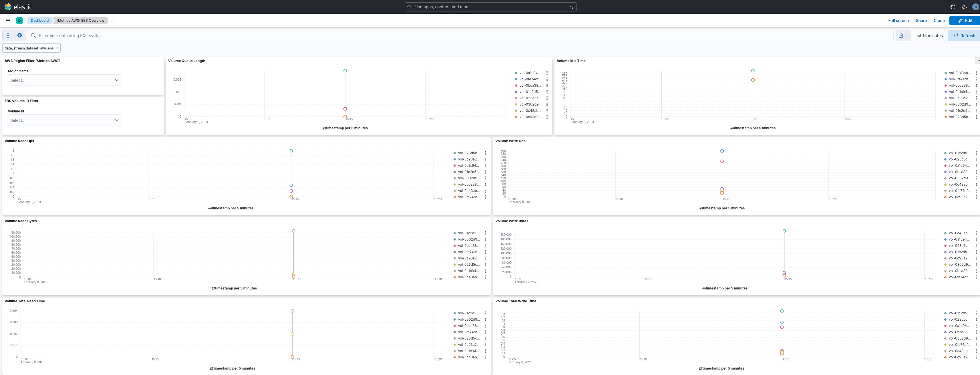Image resolution: width=980 pixels, height=375 pixels.
Task: Expand the volume id Select dropdown
Action: (65, 120)
